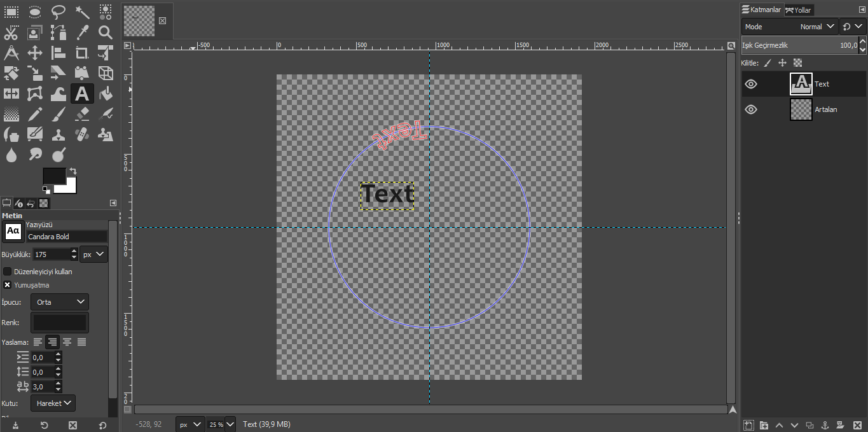Toggle the lock position and size icon
The width and height of the screenshot is (868, 432).
[783, 63]
